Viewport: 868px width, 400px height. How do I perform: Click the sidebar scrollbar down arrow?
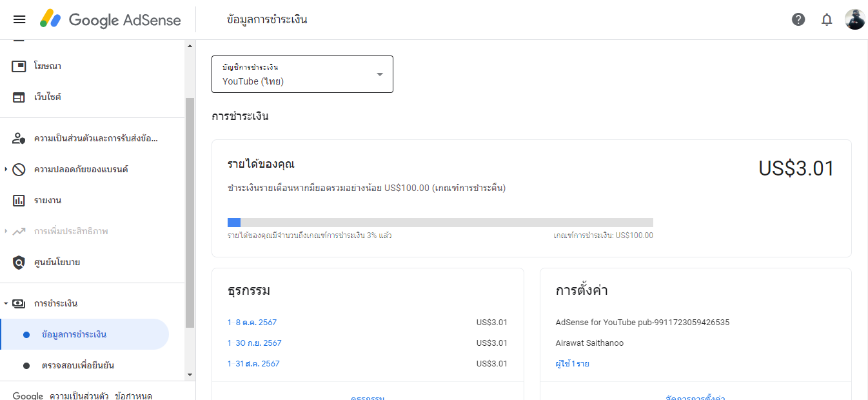click(190, 374)
